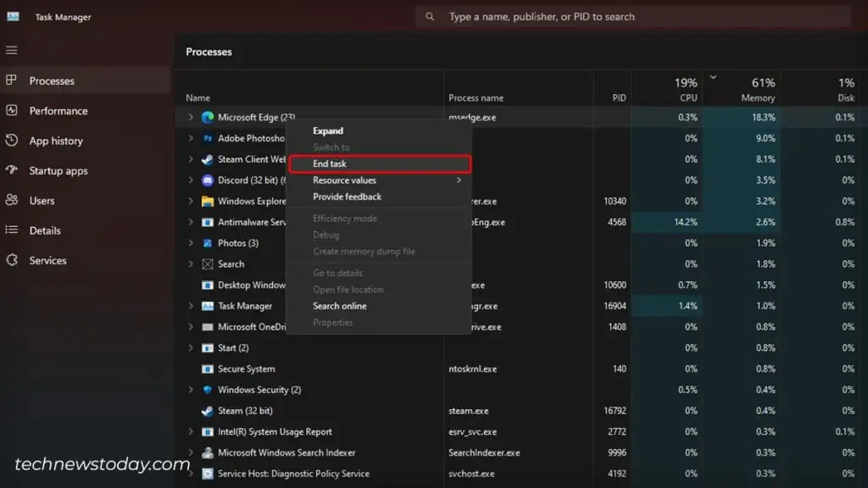Image resolution: width=868 pixels, height=488 pixels.
Task: Click the Desktop Window Manager icon
Action: click(208, 286)
